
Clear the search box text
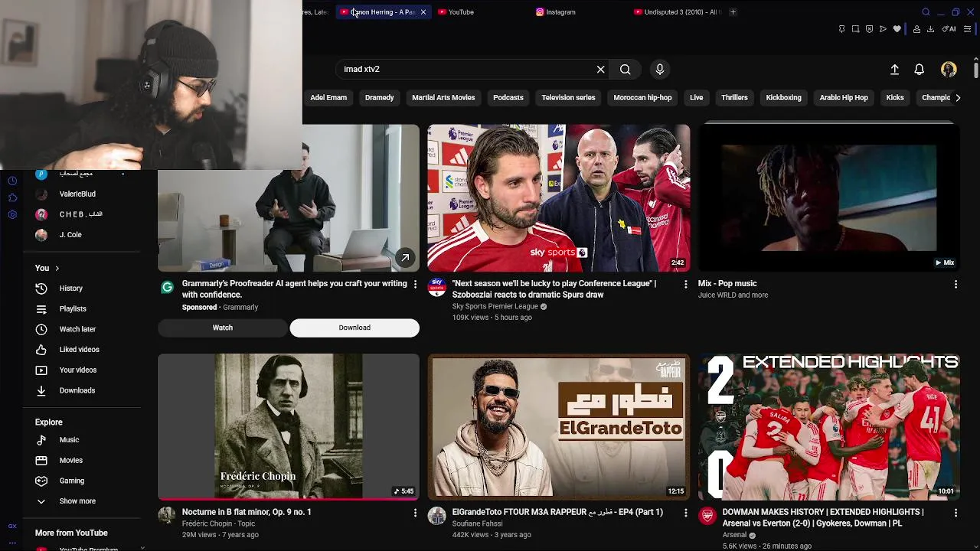point(601,69)
